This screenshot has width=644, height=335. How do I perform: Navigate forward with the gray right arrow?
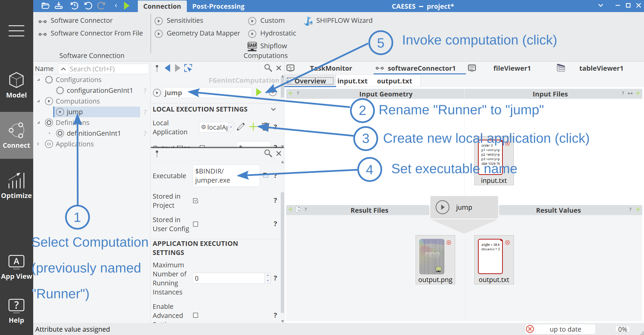click(x=177, y=68)
